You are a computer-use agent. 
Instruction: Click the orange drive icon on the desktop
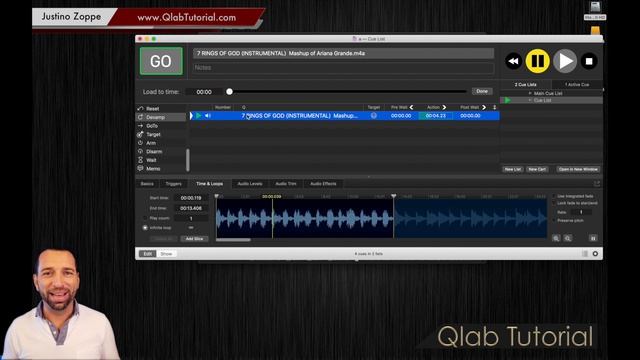click(595, 31)
